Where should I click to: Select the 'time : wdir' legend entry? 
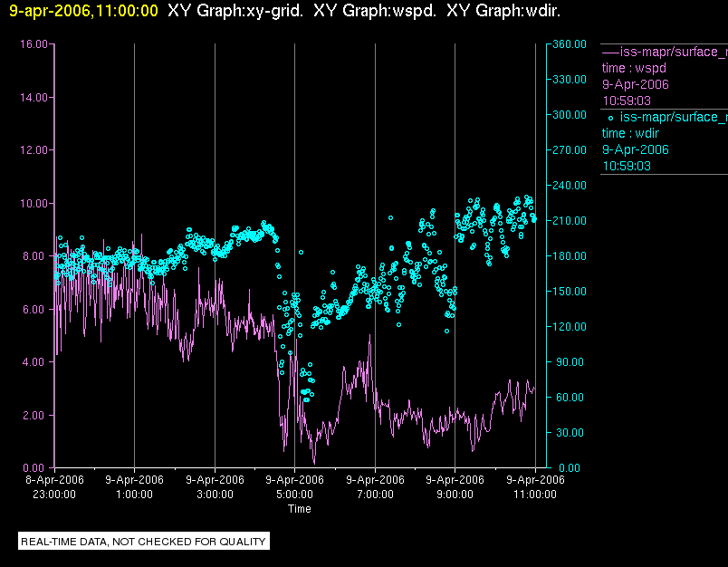coord(630,133)
